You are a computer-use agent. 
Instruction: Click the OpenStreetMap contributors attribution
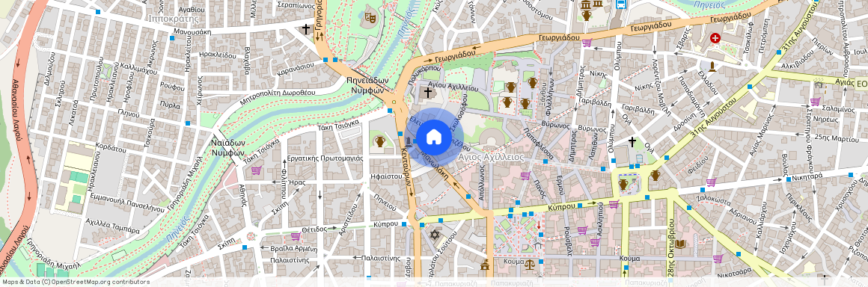77,282
